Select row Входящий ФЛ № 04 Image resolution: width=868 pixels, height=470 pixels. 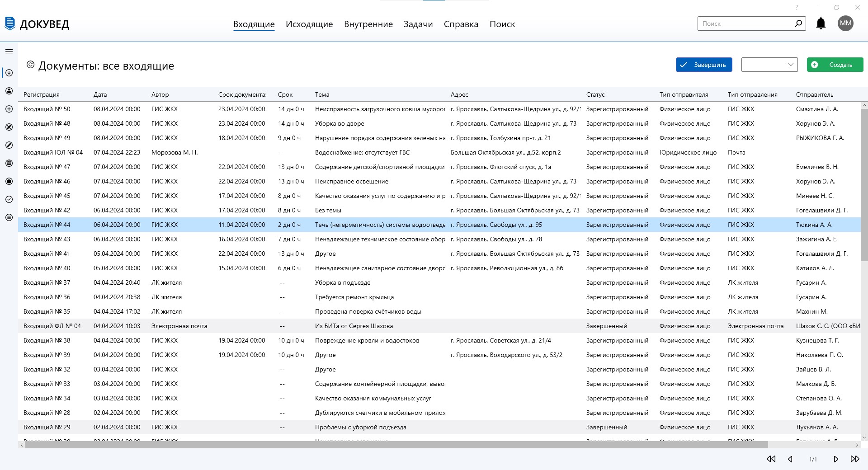439,326
